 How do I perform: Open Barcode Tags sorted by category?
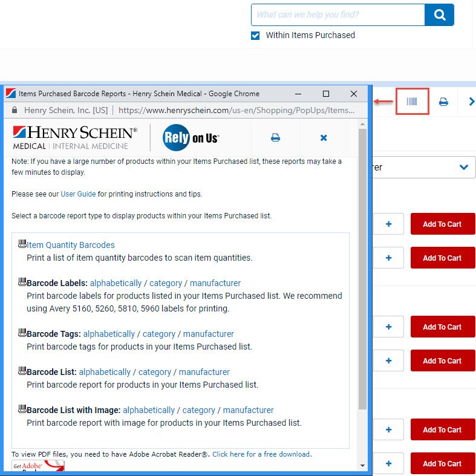pos(159,334)
